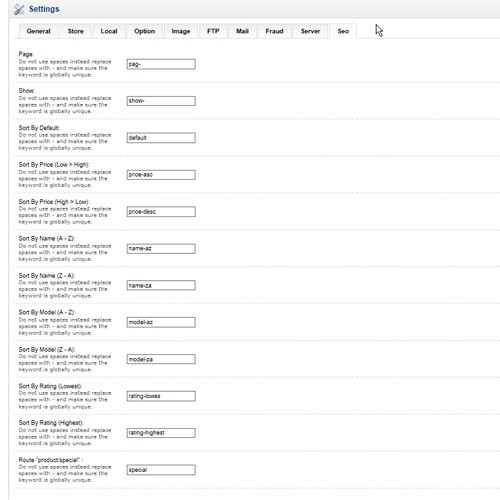Click the price-asc input field
500x500 pixels.
161,175
